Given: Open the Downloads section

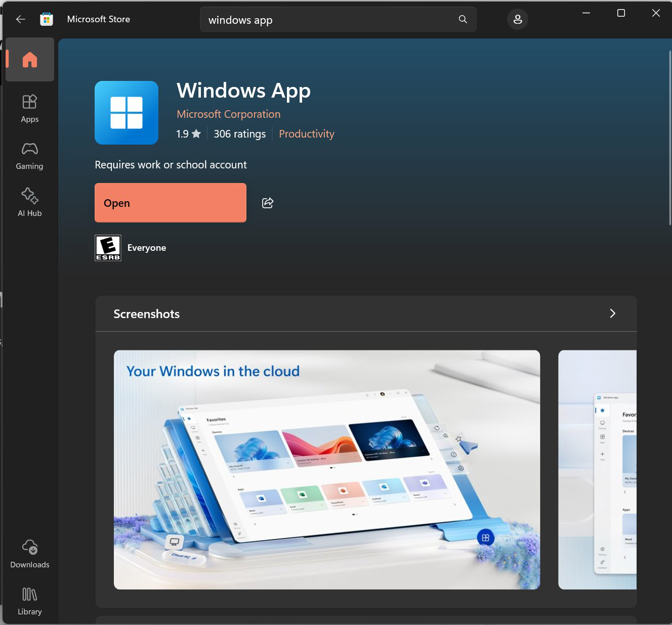Looking at the screenshot, I should click(x=30, y=554).
